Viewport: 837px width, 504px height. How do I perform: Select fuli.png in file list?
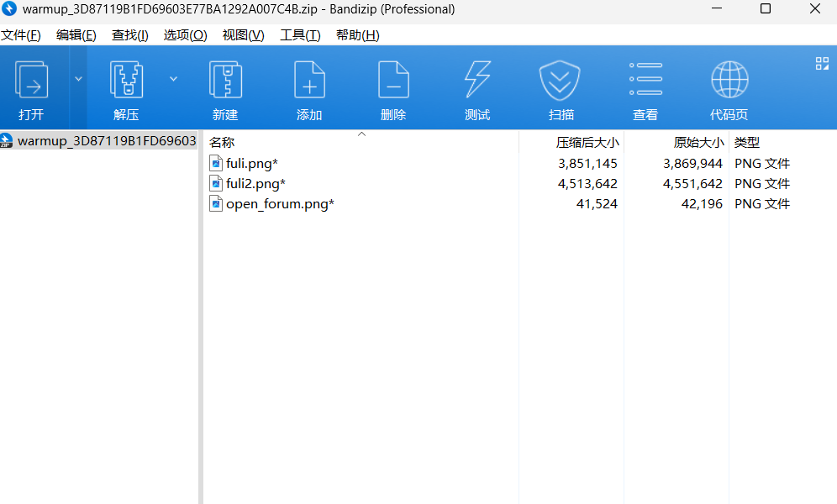[251, 163]
